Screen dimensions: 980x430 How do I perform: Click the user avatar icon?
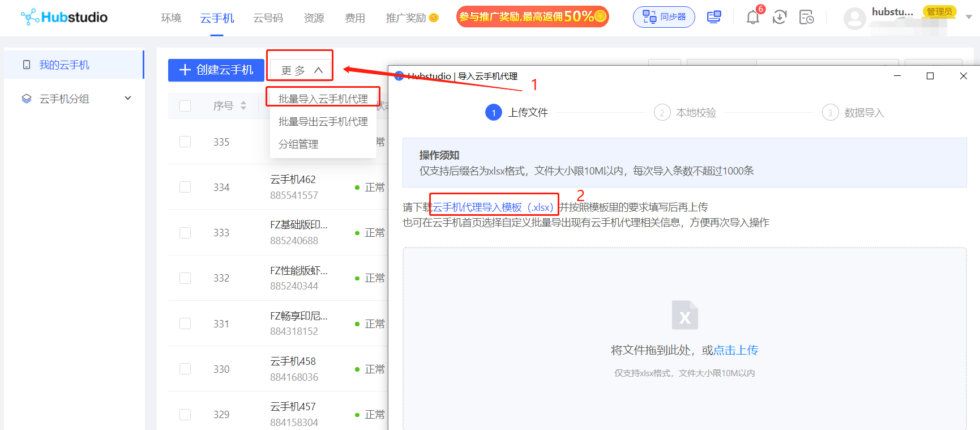pos(854,18)
